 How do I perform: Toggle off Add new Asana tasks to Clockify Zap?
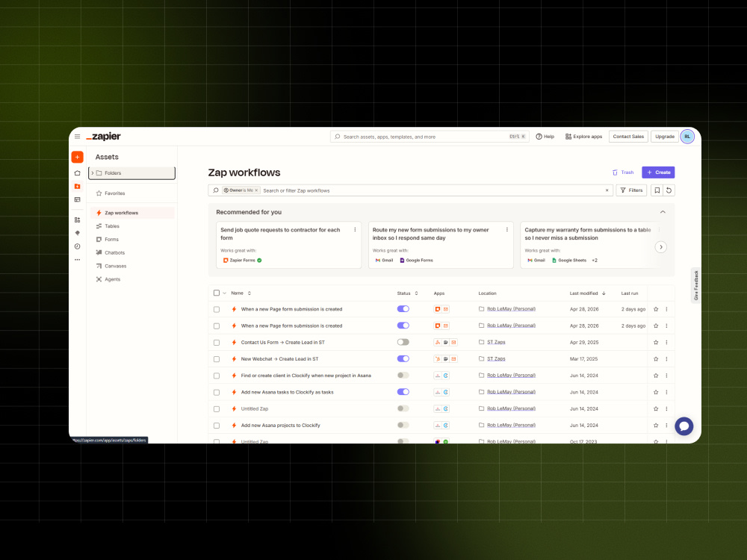click(403, 392)
